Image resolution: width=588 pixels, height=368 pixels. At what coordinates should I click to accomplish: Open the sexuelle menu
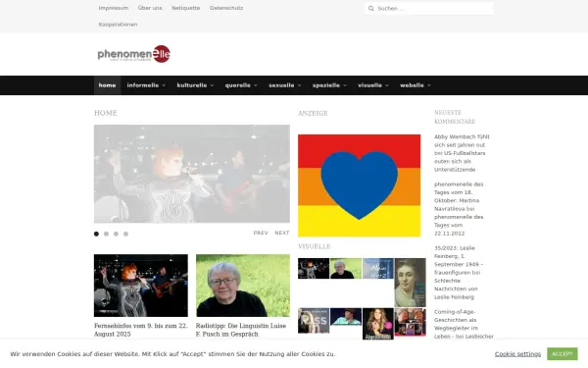(281, 85)
